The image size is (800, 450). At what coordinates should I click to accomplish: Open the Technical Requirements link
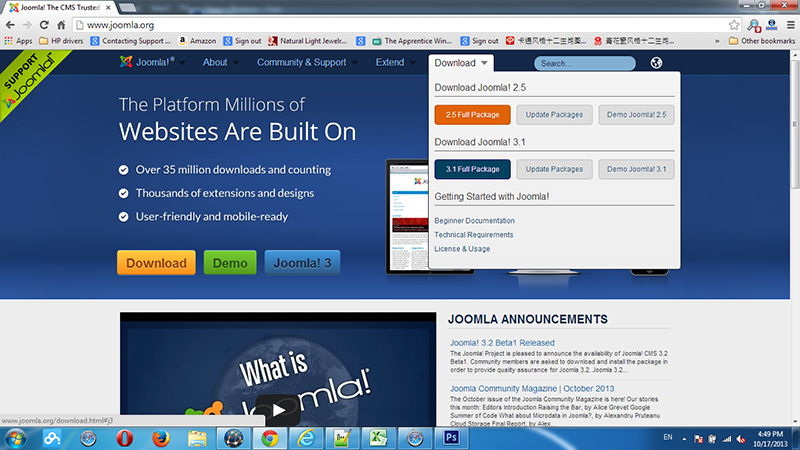(x=473, y=235)
